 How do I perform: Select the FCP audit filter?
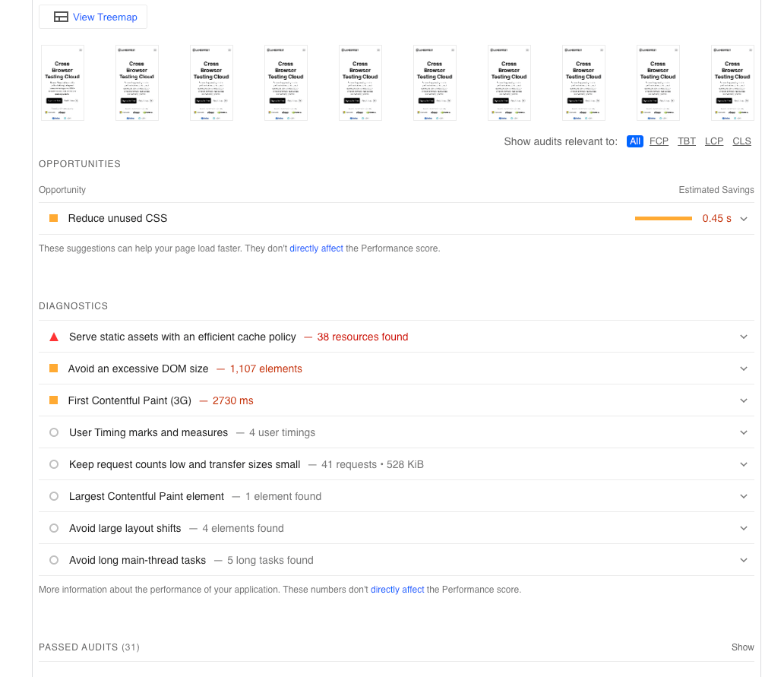(x=659, y=141)
